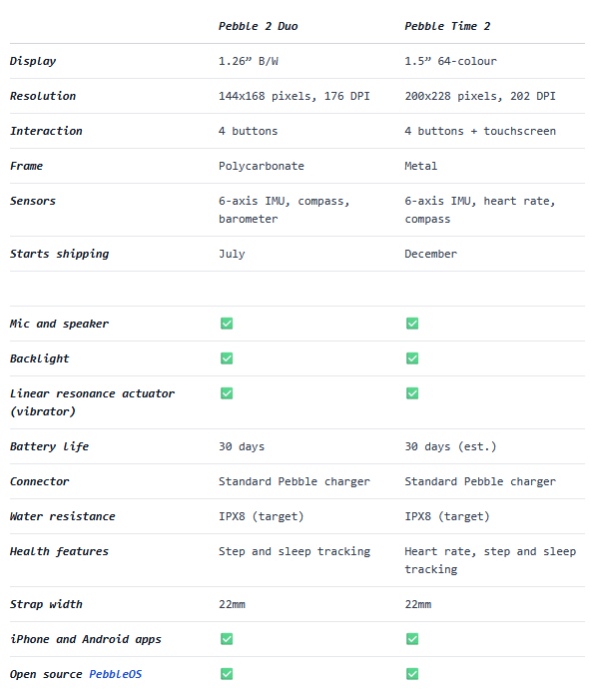Click the Water resistance row label
Screen dimensions: 590x700
(x=63, y=516)
